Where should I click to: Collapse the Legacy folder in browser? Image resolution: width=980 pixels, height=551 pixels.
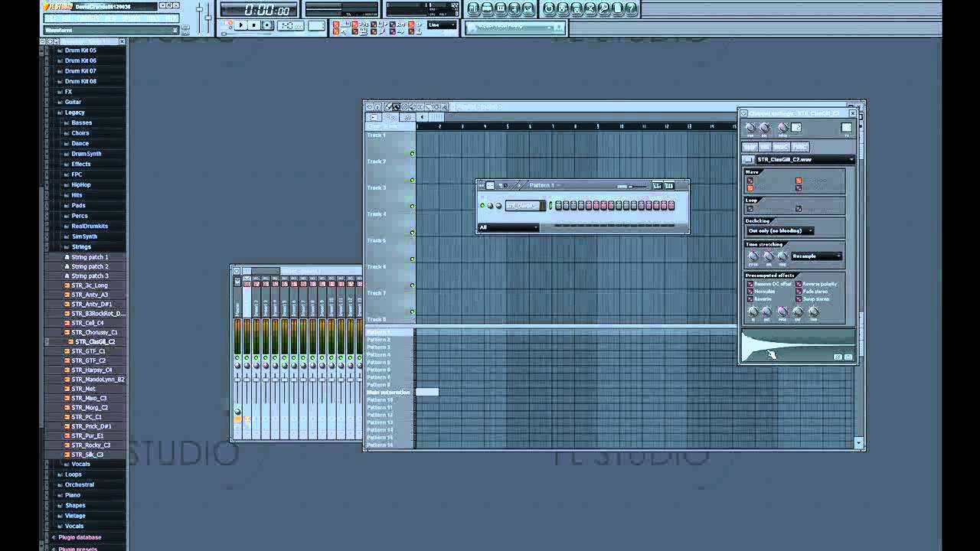[74, 112]
